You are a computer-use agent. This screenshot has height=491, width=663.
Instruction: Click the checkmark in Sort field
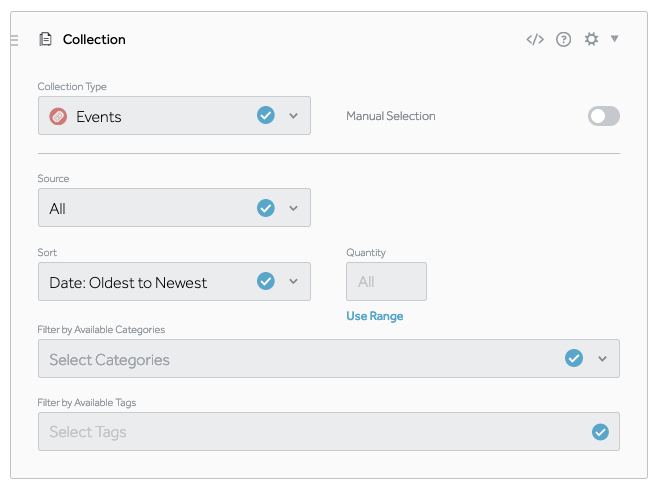[x=266, y=281]
